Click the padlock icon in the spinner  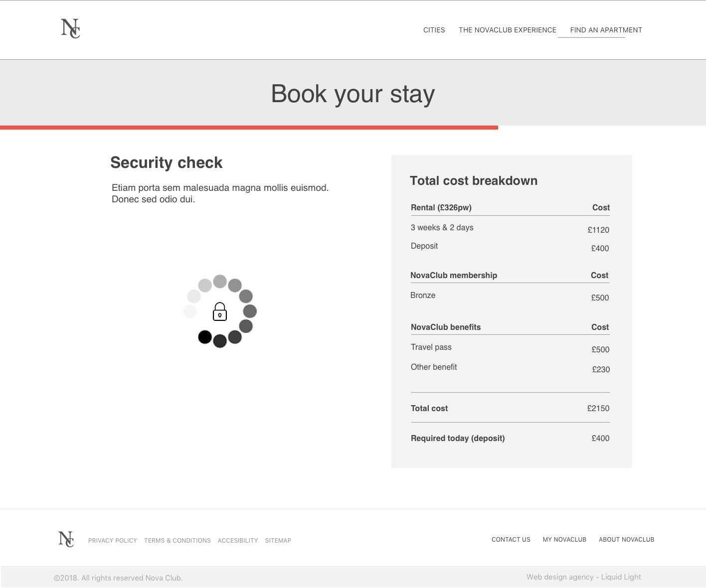(x=220, y=312)
